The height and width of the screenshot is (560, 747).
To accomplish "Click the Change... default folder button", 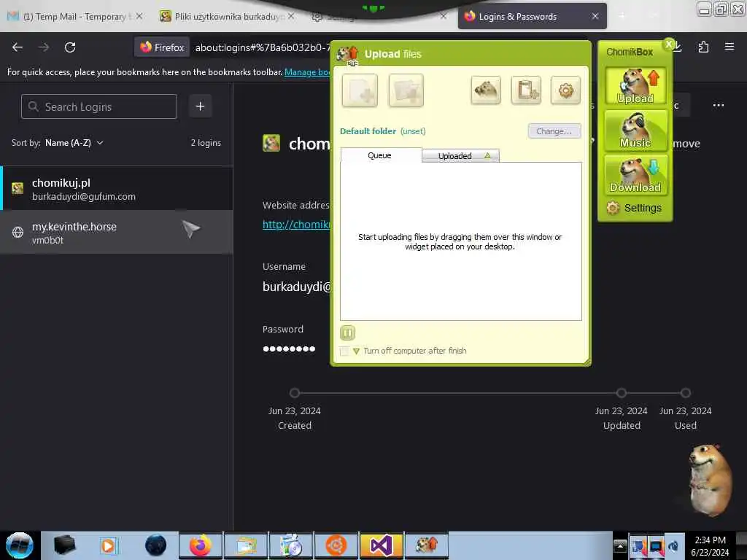I will (554, 131).
